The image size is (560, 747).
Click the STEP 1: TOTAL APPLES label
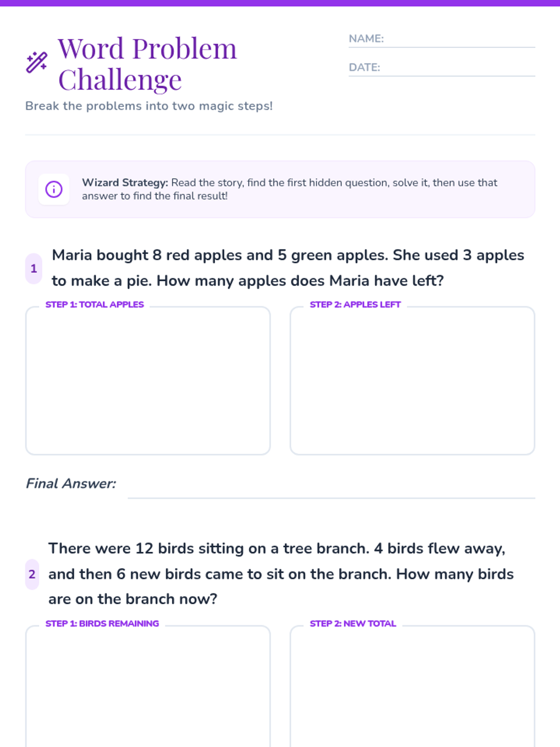click(95, 304)
